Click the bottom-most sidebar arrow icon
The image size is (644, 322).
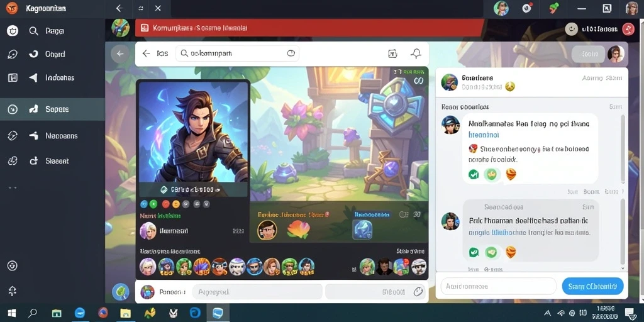13,291
